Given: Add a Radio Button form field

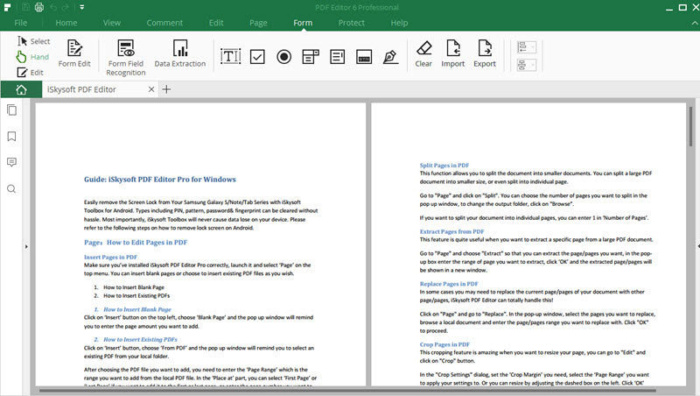Looking at the screenshot, I should pyautogui.click(x=284, y=57).
